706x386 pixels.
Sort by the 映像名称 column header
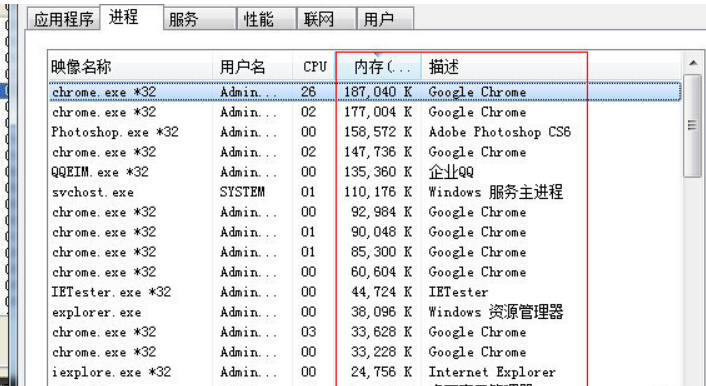point(131,67)
